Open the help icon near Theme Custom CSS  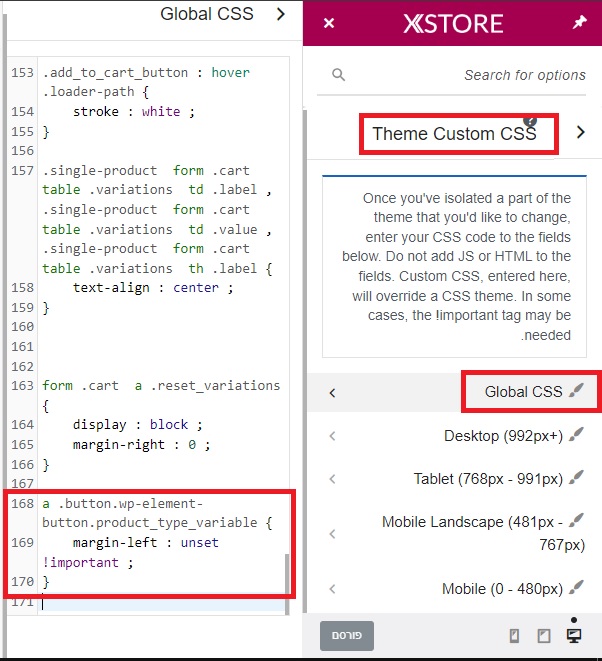tap(530, 121)
